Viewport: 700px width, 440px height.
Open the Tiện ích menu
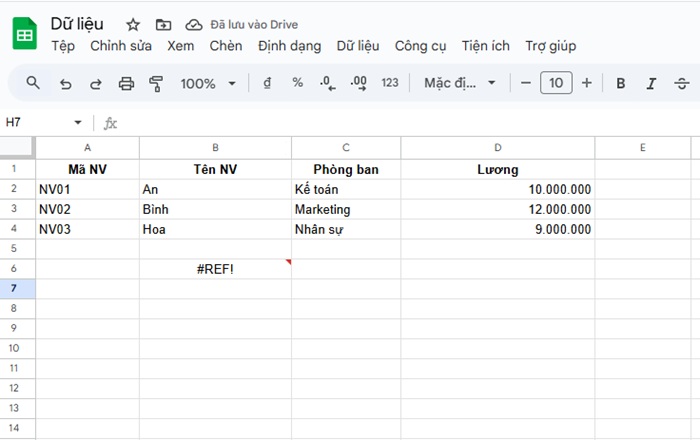coord(485,46)
